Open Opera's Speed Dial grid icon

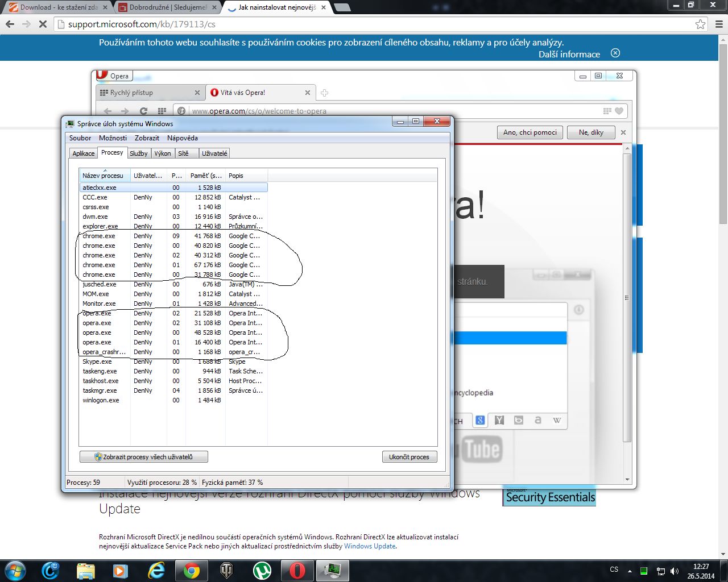162,111
